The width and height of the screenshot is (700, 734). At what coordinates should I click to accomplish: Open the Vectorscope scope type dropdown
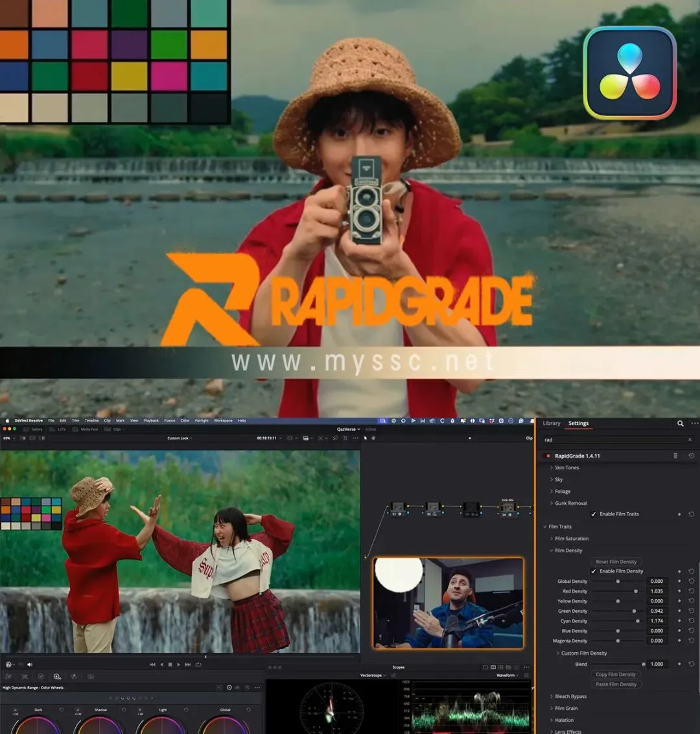pos(373,676)
